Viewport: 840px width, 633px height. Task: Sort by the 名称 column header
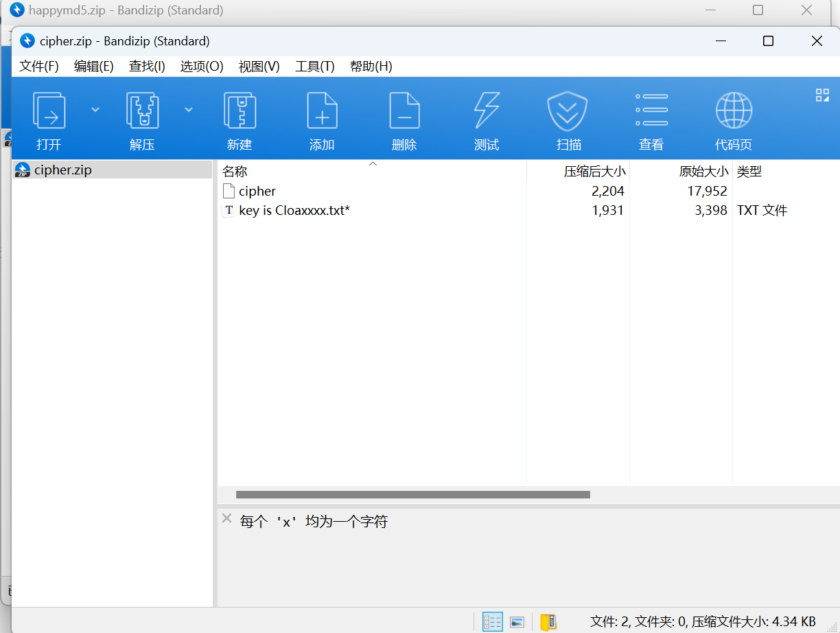[372, 172]
